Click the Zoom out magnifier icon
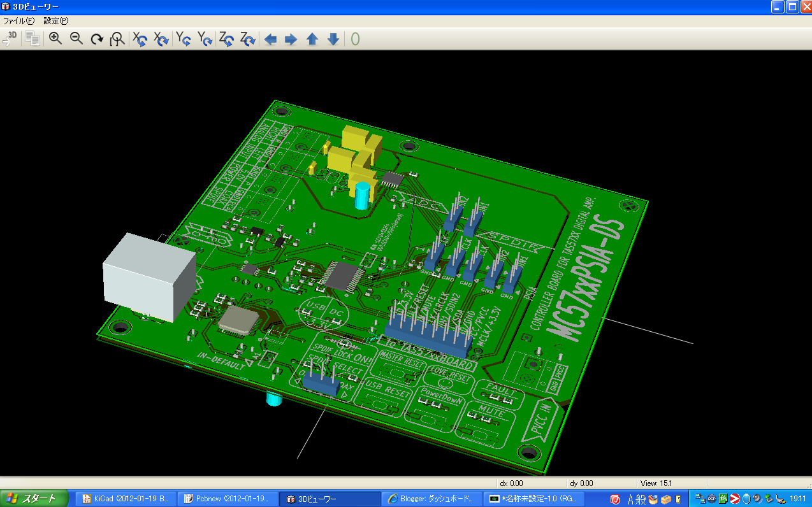The image size is (812, 507). 76,39
